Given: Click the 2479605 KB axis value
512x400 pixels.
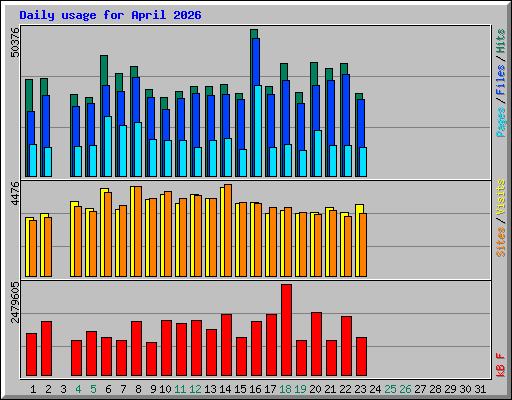Looking at the screenshot, I should 15,302.
